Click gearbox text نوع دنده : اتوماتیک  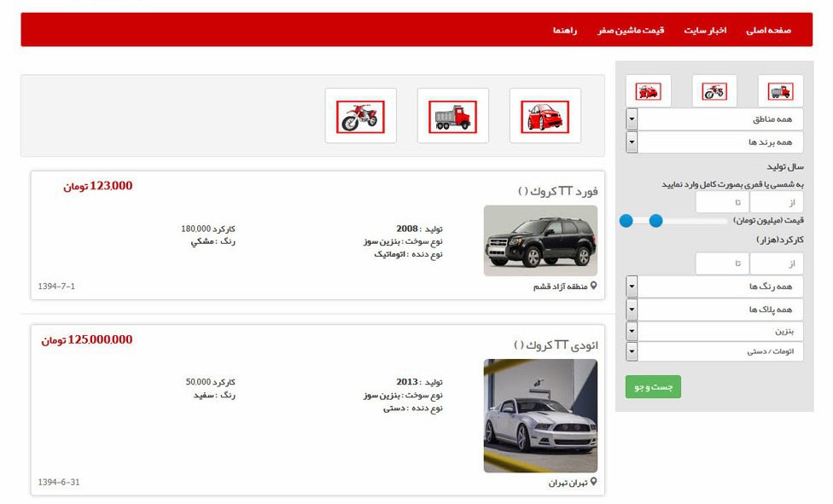[408, 254]
